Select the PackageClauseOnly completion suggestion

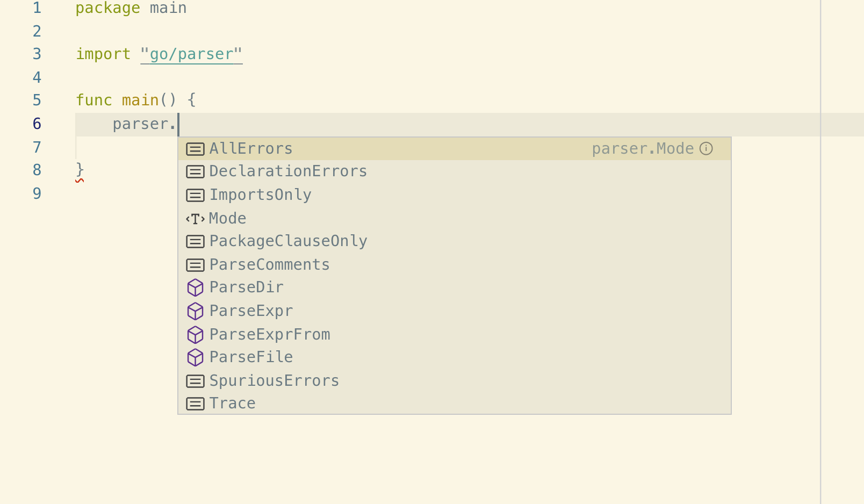288,241
